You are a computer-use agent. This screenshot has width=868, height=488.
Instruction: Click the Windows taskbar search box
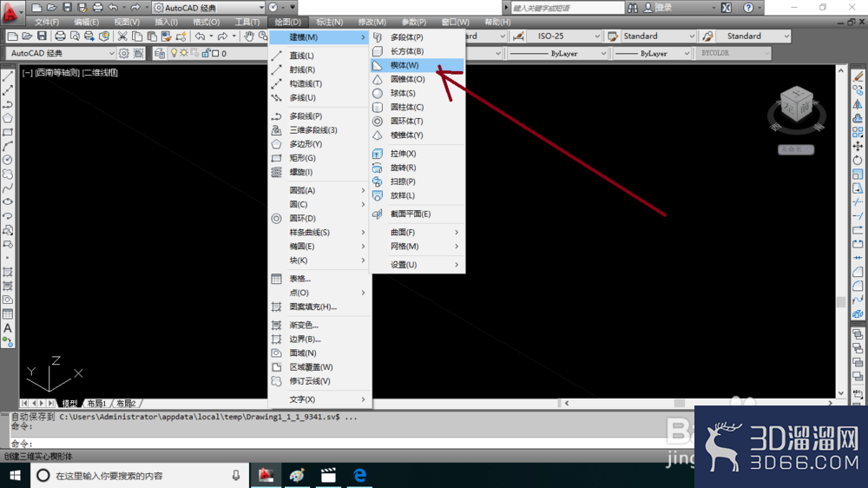(140, 476)
